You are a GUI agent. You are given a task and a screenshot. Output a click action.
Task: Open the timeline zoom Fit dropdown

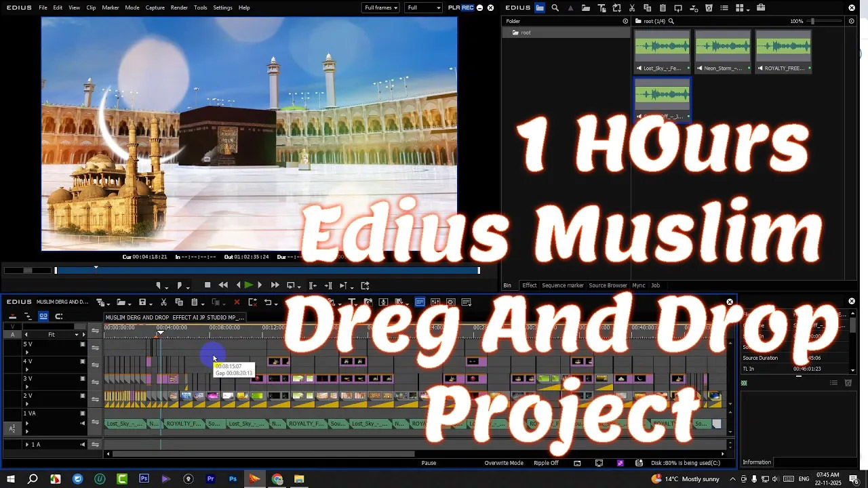point(72,334)
